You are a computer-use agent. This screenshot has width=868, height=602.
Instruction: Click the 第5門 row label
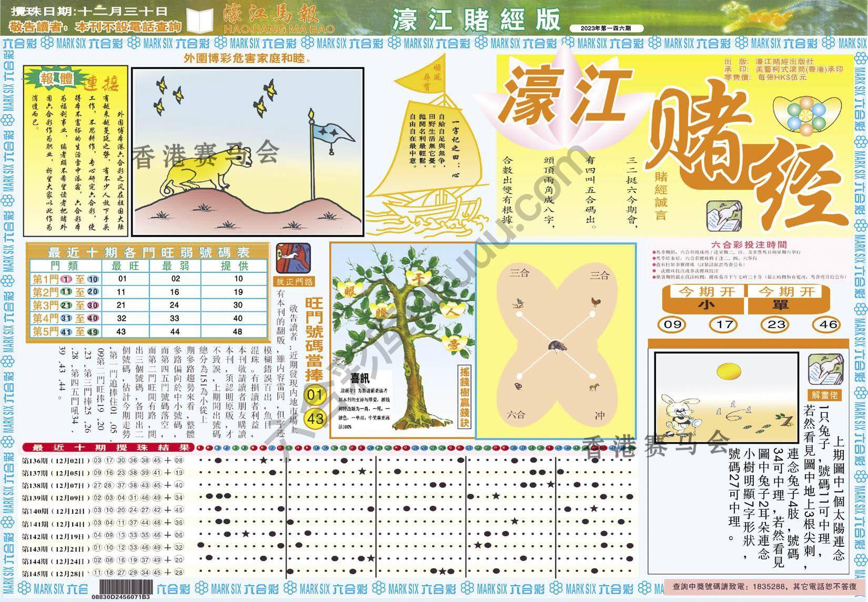65,331
